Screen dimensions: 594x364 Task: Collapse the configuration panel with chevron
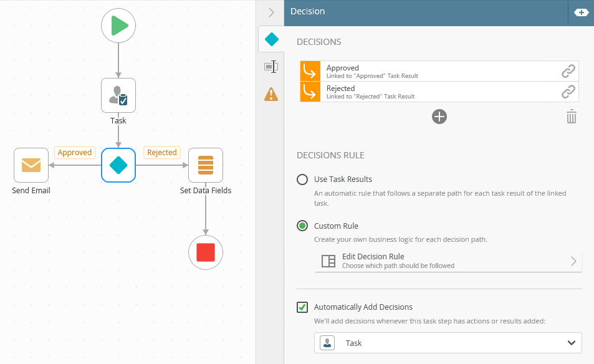coord(271,12)
